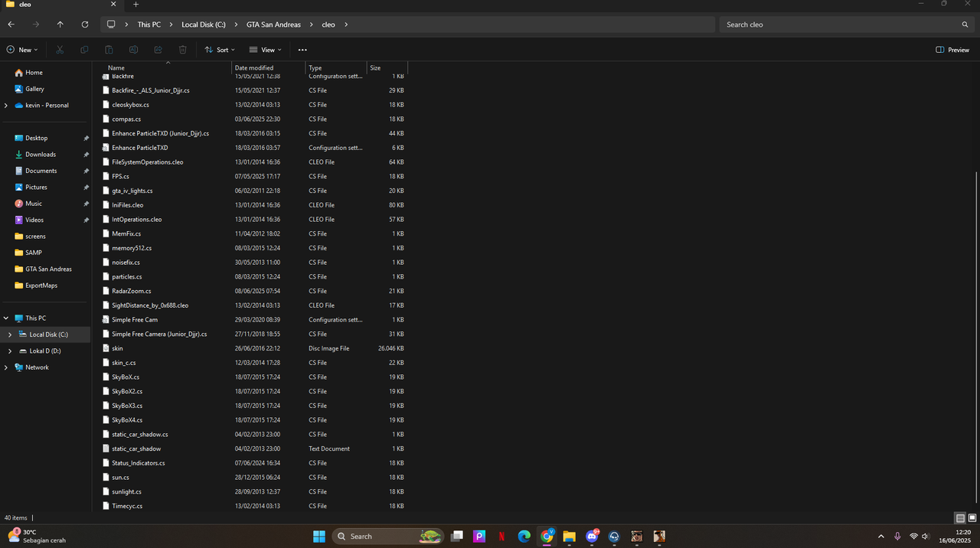Open the View dropdown menu
980x548 pixels.
tap(265, 50)
